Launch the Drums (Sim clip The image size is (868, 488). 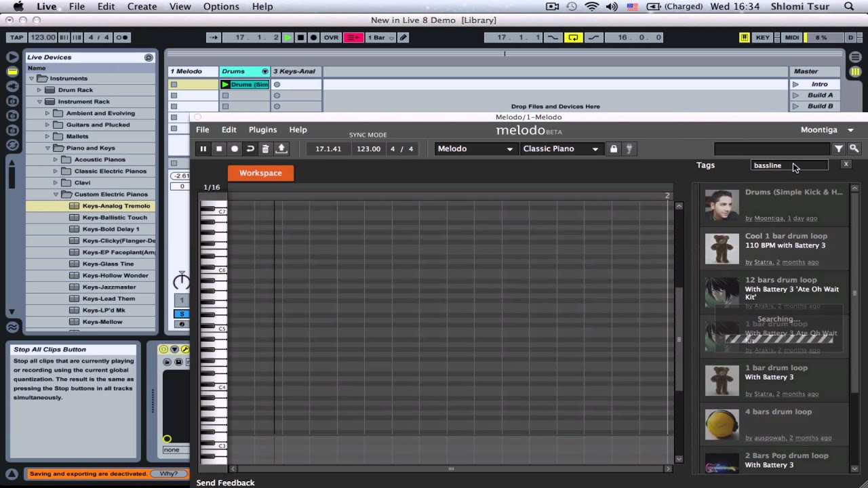point(225,85)
